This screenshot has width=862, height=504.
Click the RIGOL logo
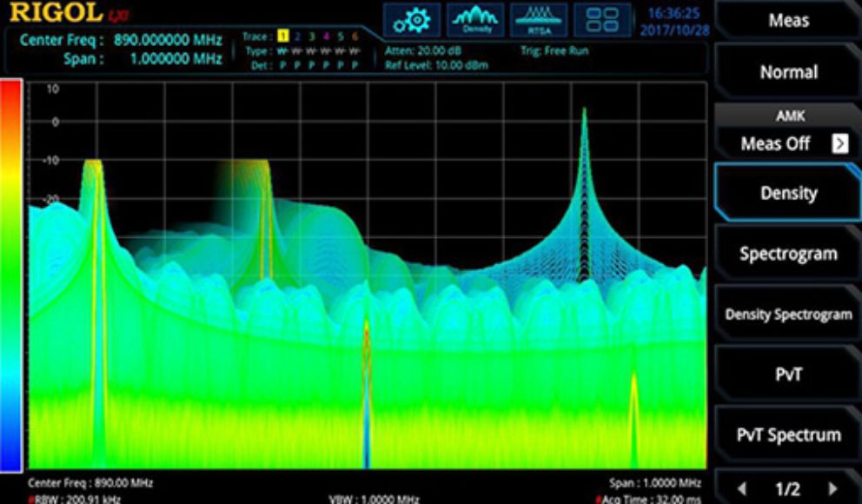pos(56,13)
